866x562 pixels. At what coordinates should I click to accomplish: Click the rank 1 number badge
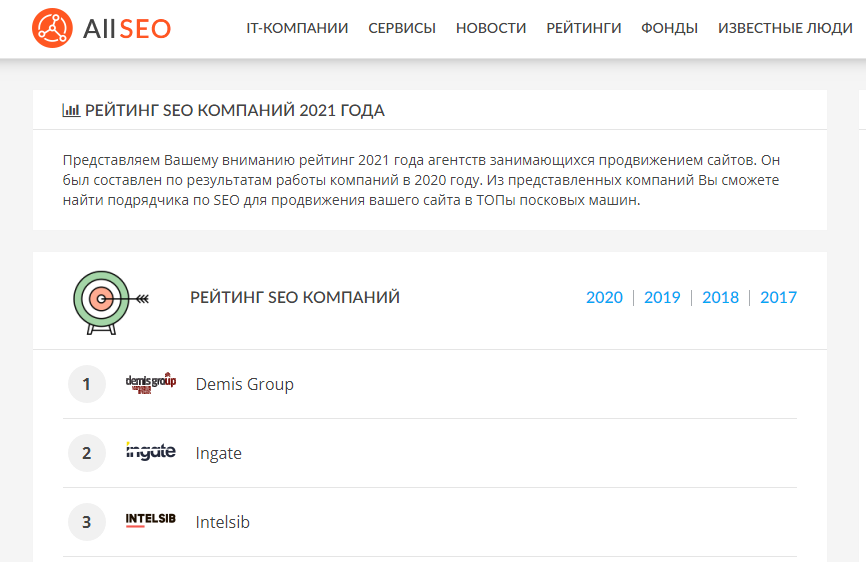coord(87,384)
